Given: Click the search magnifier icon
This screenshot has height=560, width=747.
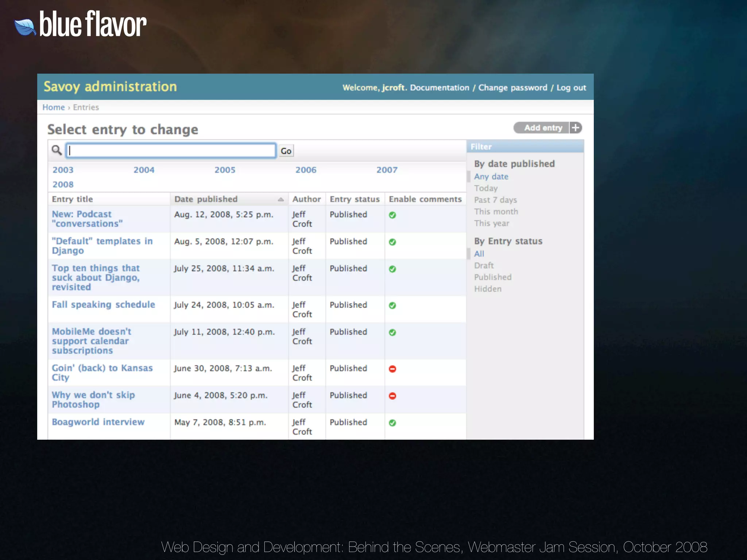Looking at the screenshot, I should coord(57,150).
